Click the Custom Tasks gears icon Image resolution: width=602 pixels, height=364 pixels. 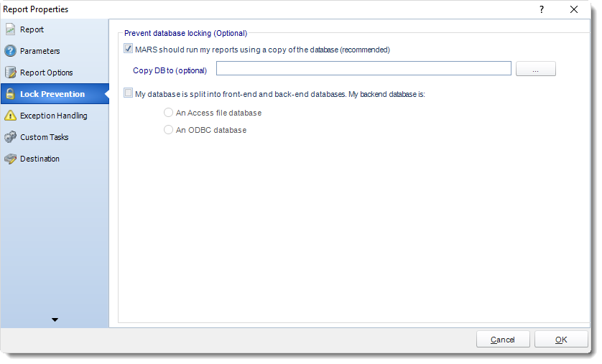point(10,137)
